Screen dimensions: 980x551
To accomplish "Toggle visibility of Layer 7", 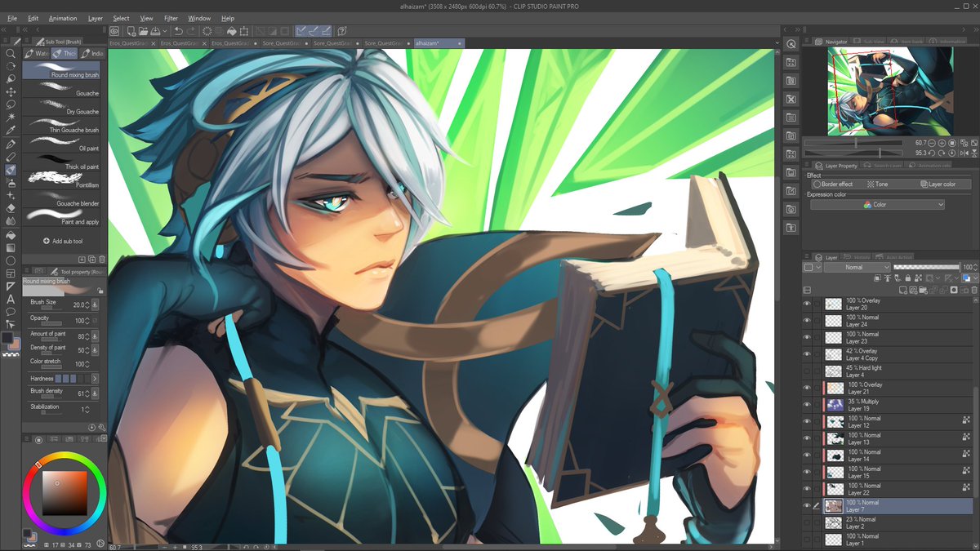I will click(x=808, y=506).
